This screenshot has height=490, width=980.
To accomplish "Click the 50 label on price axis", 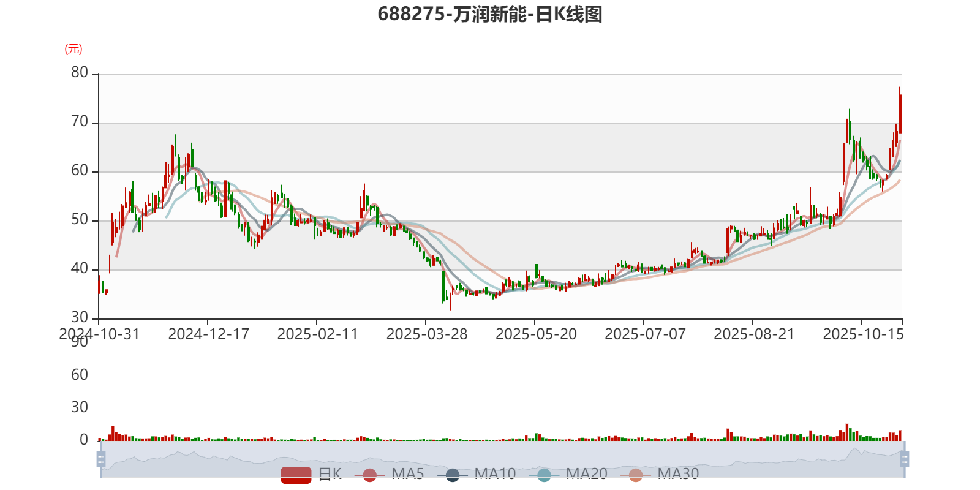I will [80, 219].
